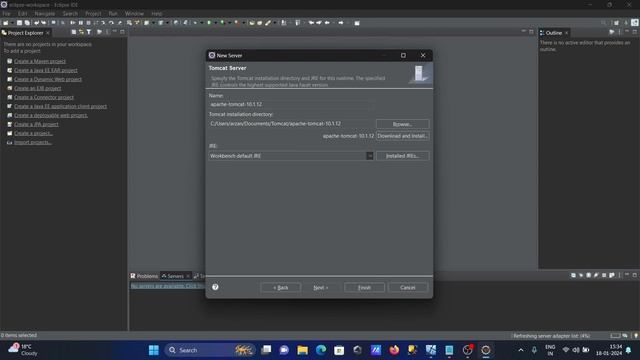Screen dimensions: 640x360
Task: Open Microsoft Edge from the taskbar
Action: (x=321, y=350)
